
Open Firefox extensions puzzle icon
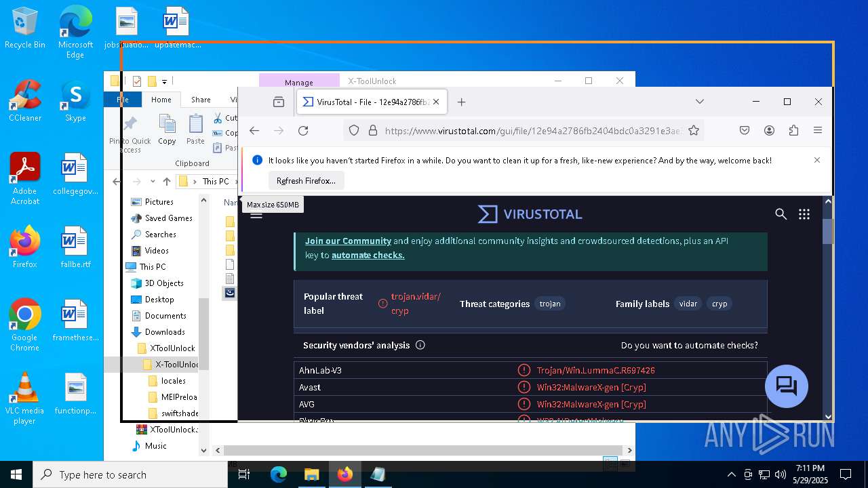[793, 131]
